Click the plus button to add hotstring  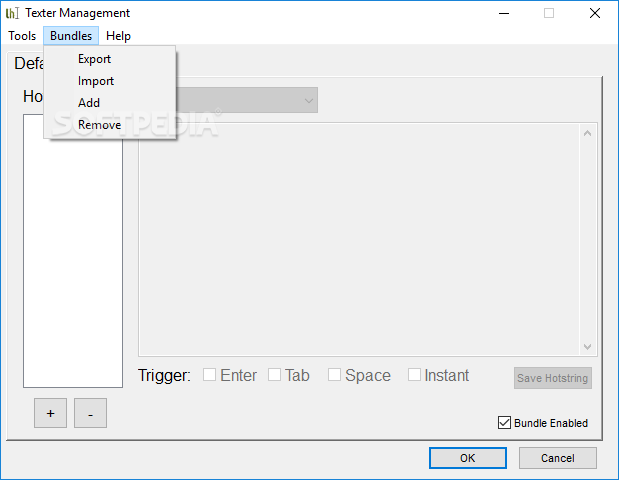tap(51, 413)
